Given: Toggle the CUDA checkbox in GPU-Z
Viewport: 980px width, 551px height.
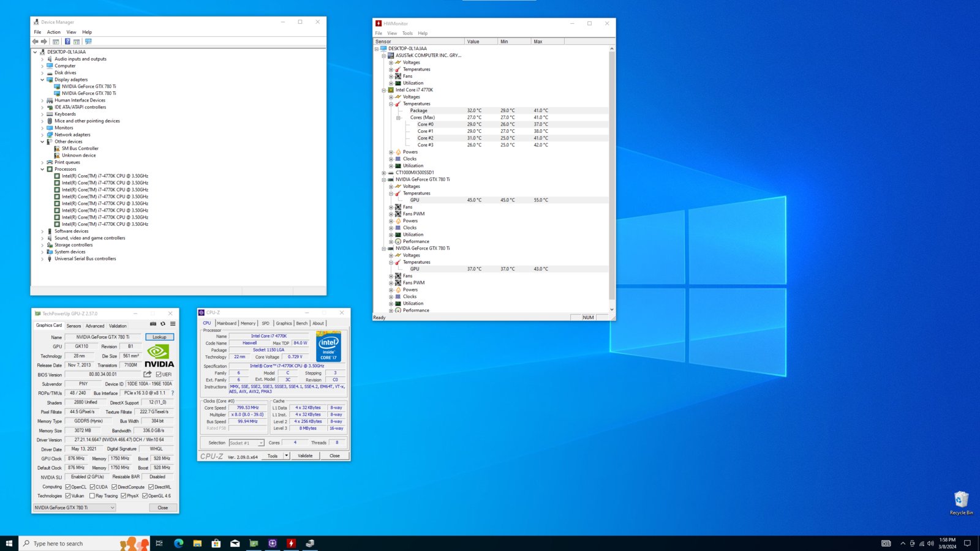Looking at the screenshot, I should 92,487.
